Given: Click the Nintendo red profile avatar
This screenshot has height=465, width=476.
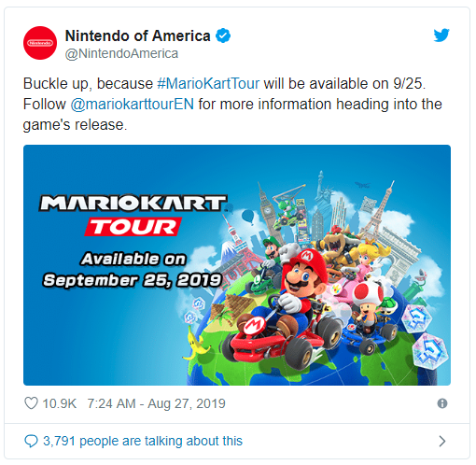Looking at the screenshot, I should point(40,43).
